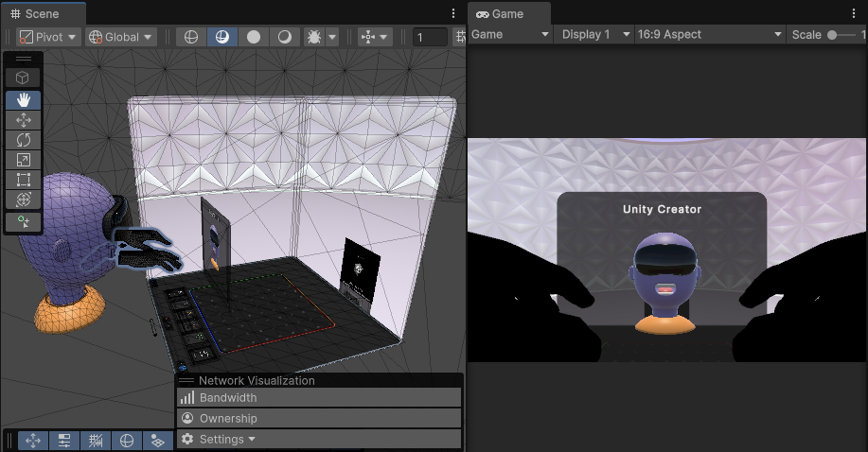This screenshot has height=452, width=868.
Task: Open the Display 1 dropdown
Action: click(x=594, y=34)
